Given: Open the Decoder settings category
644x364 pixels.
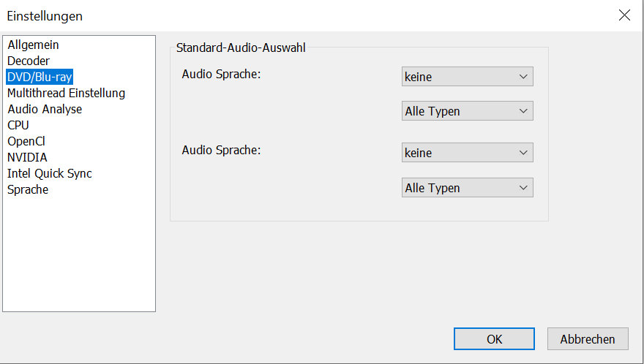Looking at the screenshot, I should point(29,61).
